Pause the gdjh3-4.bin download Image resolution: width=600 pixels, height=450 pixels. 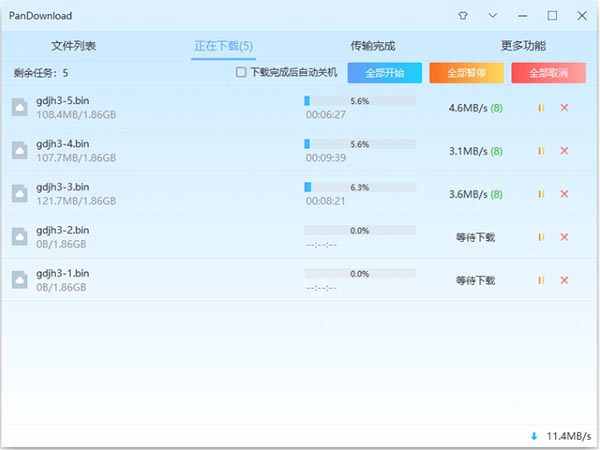[541, 151]
